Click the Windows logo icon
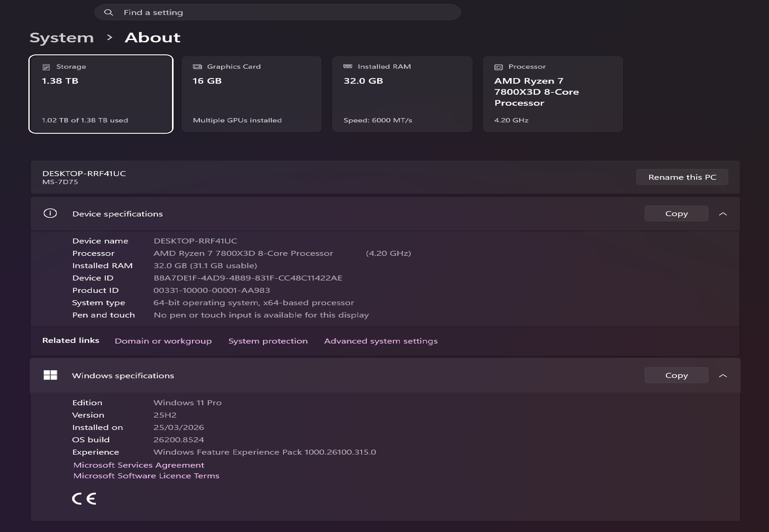 (x=50, y=375)
